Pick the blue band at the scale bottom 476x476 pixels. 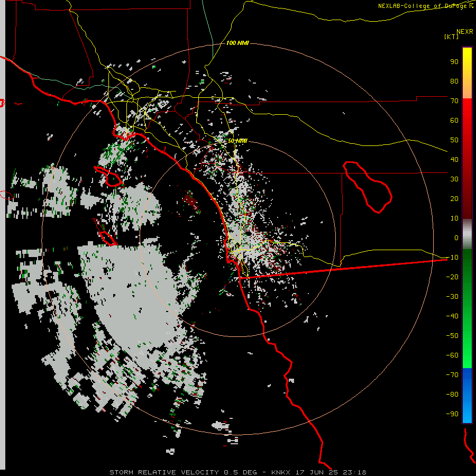[467, 396]
